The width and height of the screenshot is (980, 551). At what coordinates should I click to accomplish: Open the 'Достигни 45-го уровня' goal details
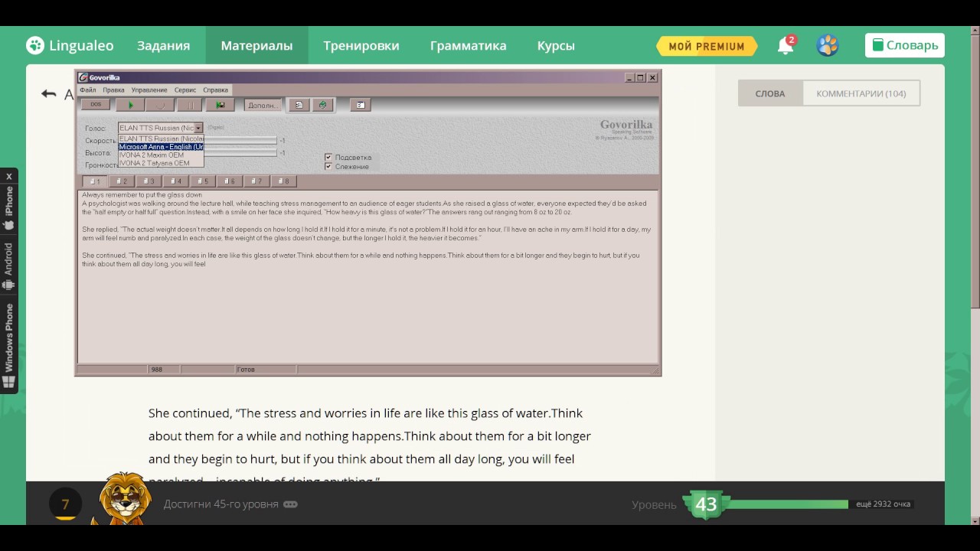click(x=230, y=504)
